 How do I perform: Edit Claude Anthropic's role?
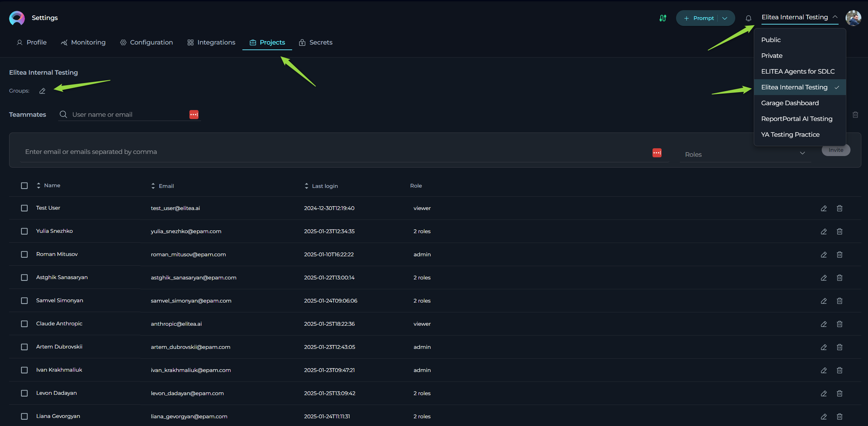pyautogui.click(x=824, y=324)
